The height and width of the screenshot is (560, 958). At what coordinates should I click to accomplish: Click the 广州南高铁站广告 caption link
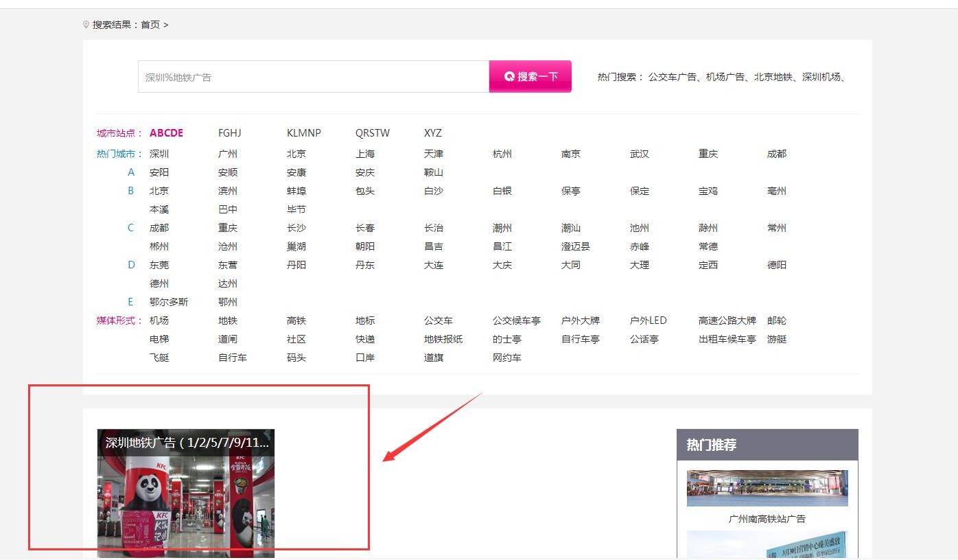pyautogui.click(x=767, y=519)
